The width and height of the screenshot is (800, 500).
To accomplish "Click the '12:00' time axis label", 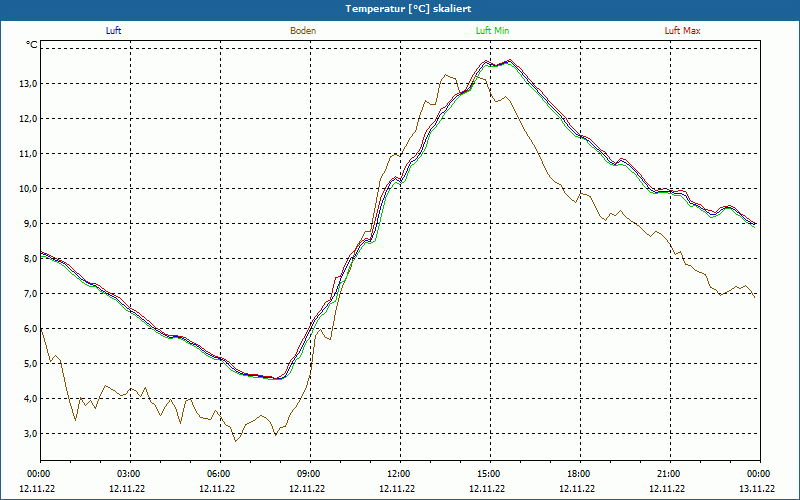I will [x=400, y=474].
